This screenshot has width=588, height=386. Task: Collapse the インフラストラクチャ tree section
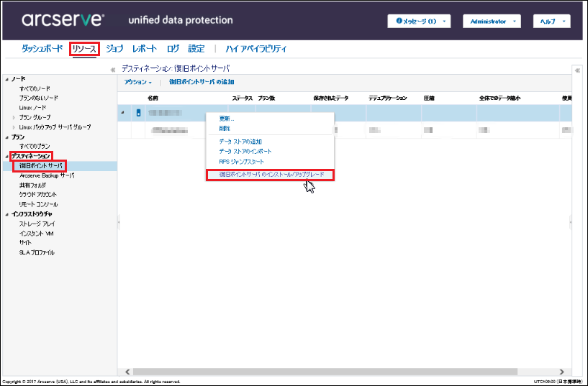click(x=7, y=214)
